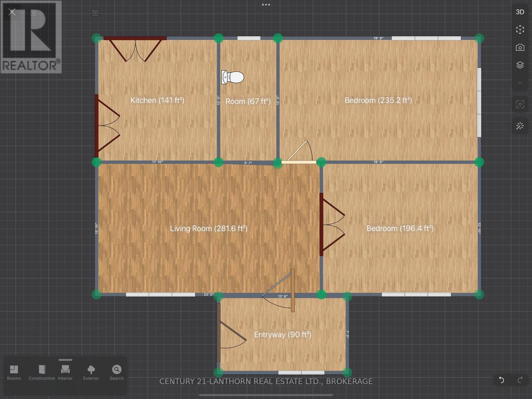532x399 pixels.
Task: Open the Construction tab
Action: click(x=42, y=372)
